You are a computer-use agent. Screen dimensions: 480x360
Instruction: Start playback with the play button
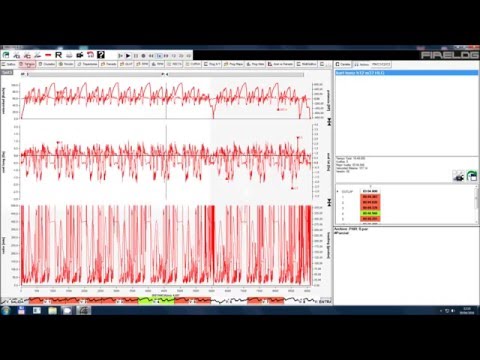[x=128, y=56]
